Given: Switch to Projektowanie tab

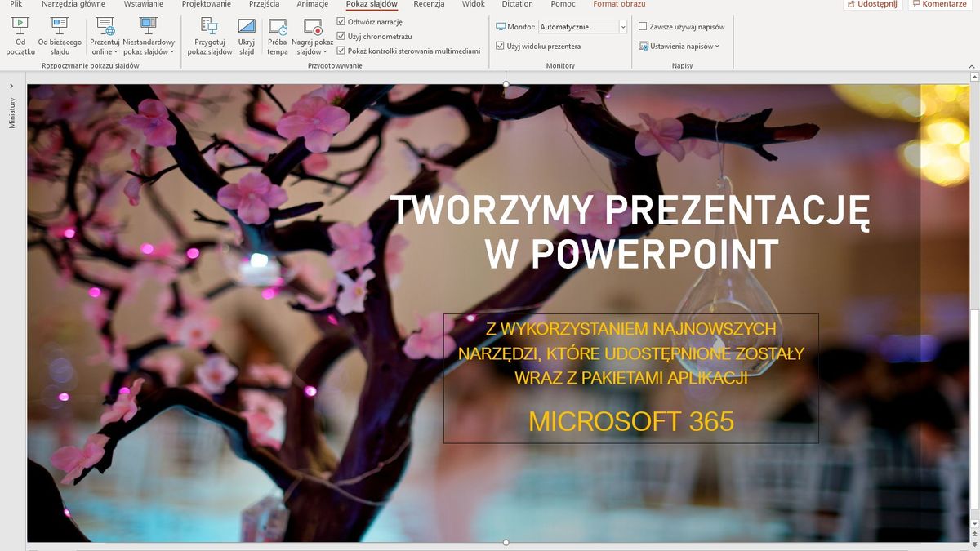Looking at the screenshot, I should tap(206, 4).
